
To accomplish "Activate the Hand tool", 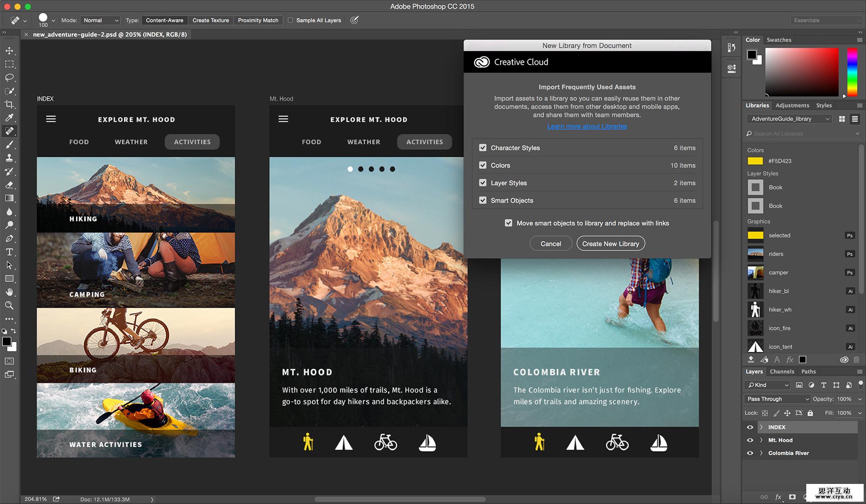I will [x=9, y=292].
